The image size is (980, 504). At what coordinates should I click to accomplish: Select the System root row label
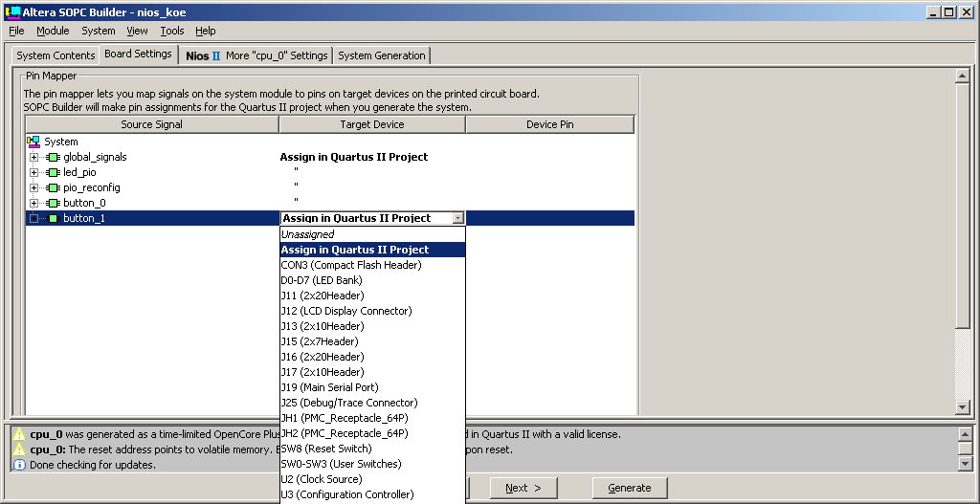coord(60,142)
